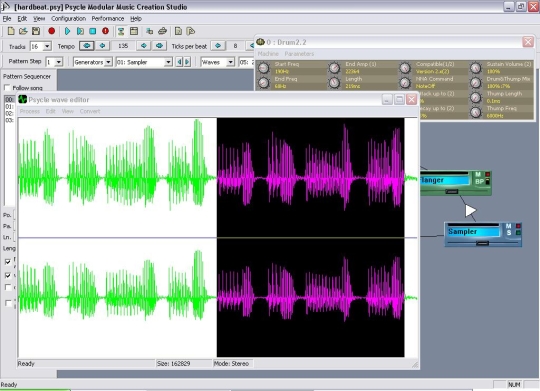Open the Help menu
The height and width of the screenshot is (391, 540).
[x=136, y=19]
